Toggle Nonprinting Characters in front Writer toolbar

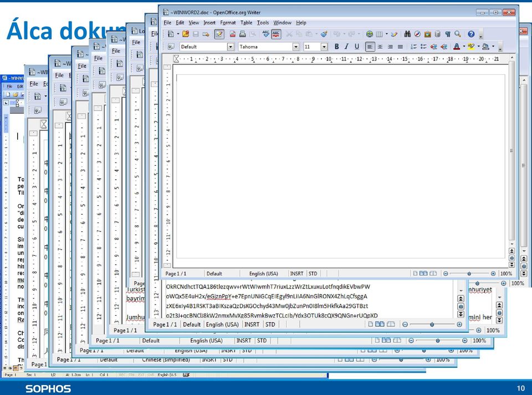[448, 34]
